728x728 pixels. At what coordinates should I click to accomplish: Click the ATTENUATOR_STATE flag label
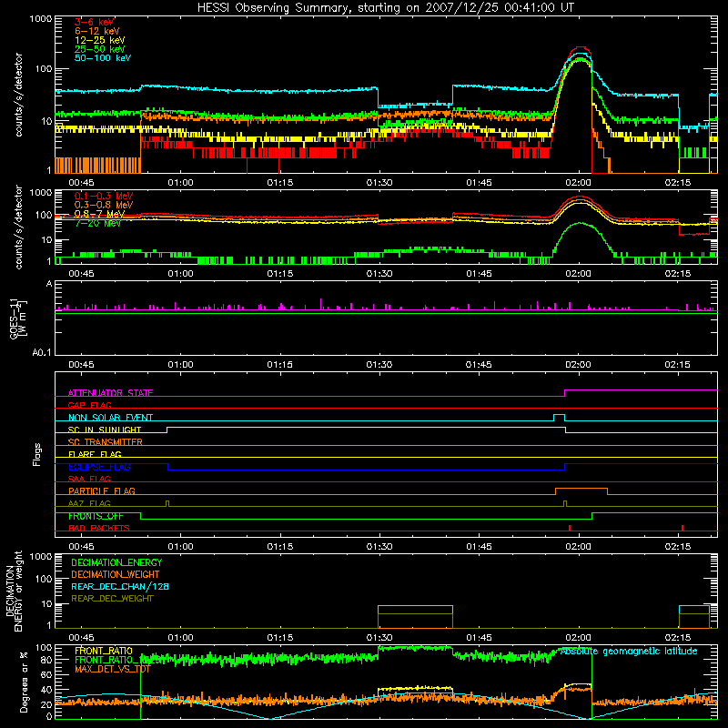(x=110, y=393)
